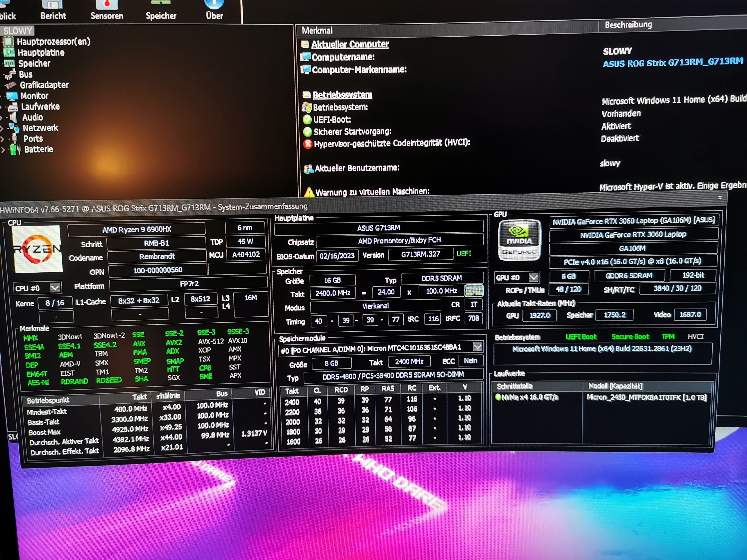Select the Grafikadapter tree node
Viewport: 747px width, 560px height.
(44, 85)
